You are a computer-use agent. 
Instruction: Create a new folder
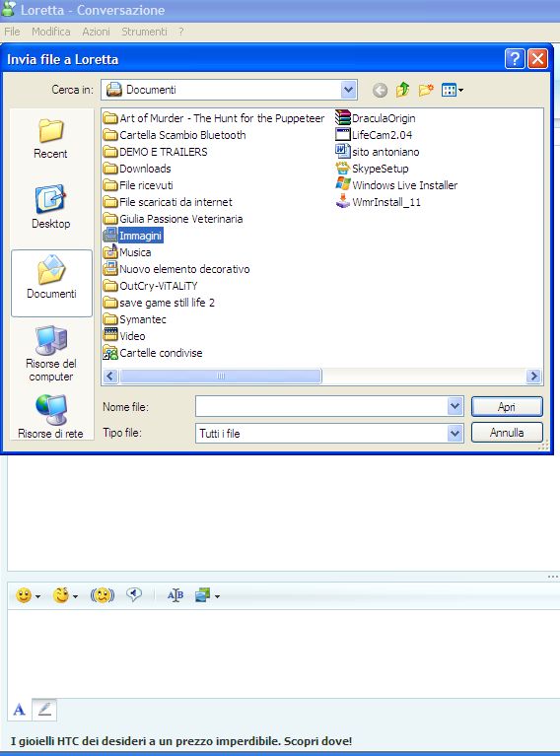pos(426,90)
